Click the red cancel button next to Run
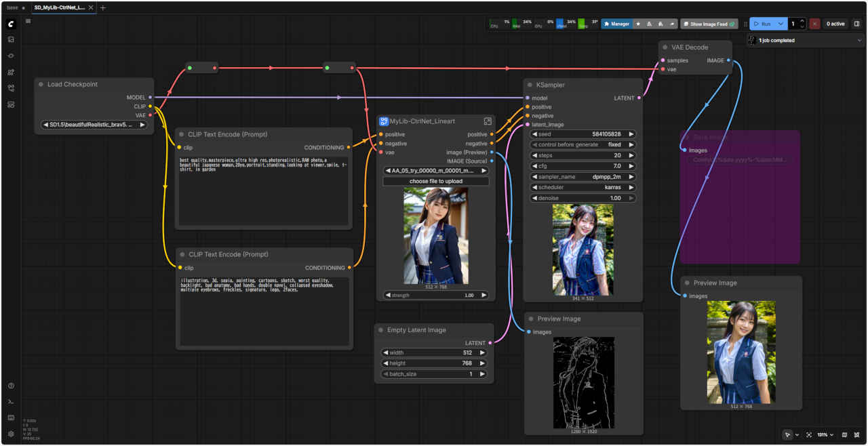Viewport: 868px width, 446px height. pyautogui.click(x=814, y=24)
